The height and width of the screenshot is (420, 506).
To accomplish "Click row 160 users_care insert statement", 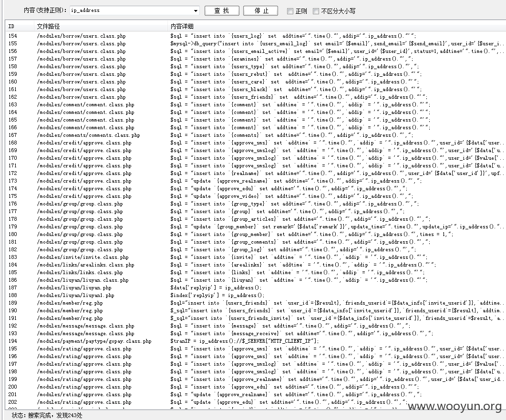I will click(295, 82).
